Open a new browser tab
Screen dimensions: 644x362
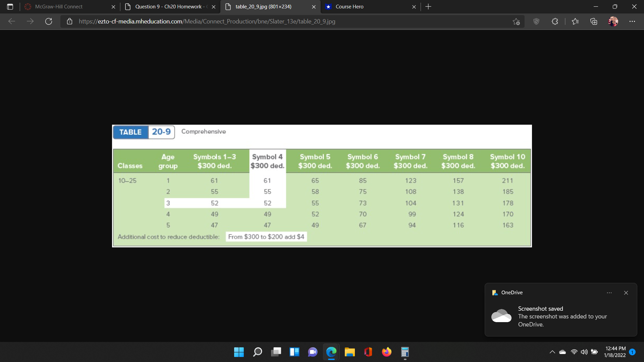(x=428, y=6)
